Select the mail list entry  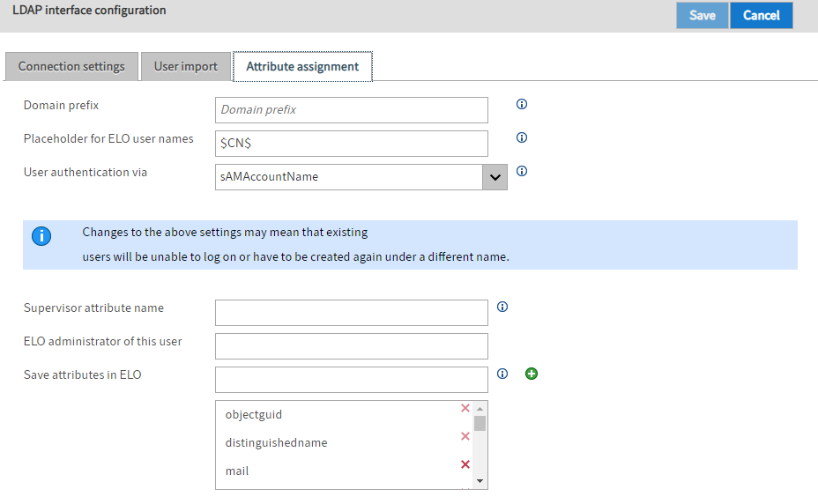tap(237, 471)
